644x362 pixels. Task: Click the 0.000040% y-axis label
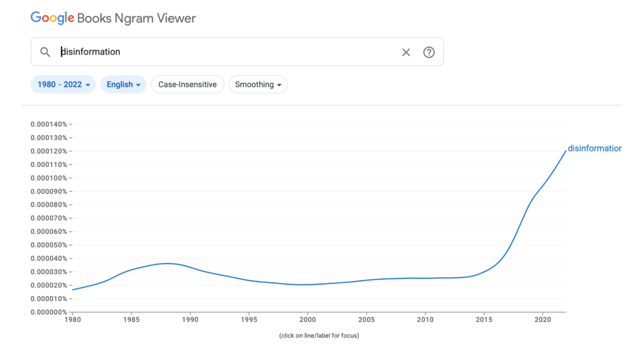[49, 258]
